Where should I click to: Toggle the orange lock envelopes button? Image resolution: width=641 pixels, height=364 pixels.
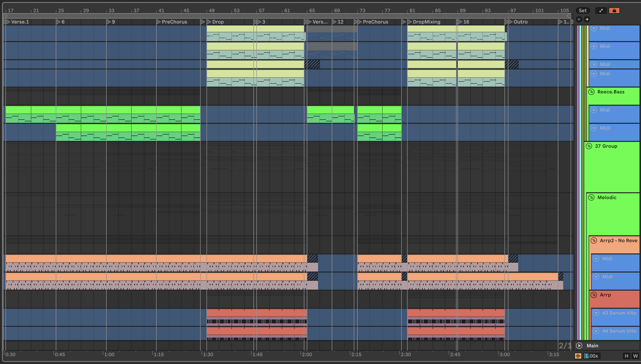[614, 11]
